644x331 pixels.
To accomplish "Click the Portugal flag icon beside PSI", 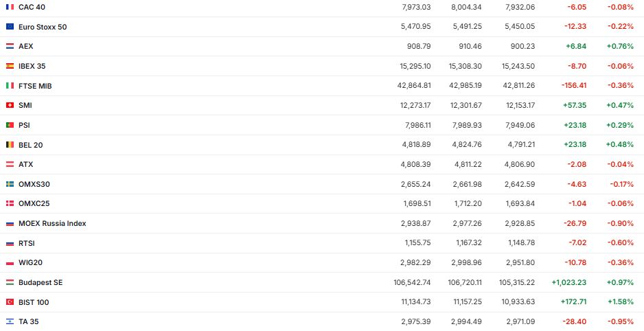I will pos(10,125).
